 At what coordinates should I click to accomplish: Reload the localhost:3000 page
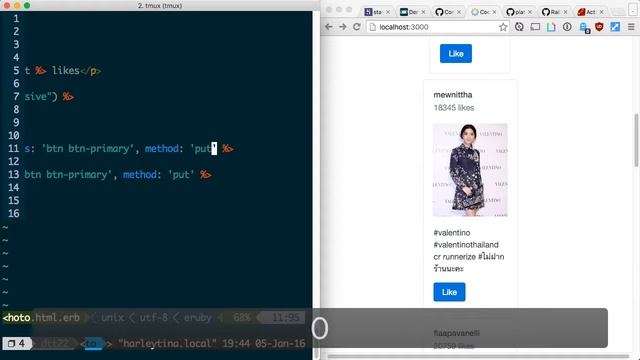(356, 27)
